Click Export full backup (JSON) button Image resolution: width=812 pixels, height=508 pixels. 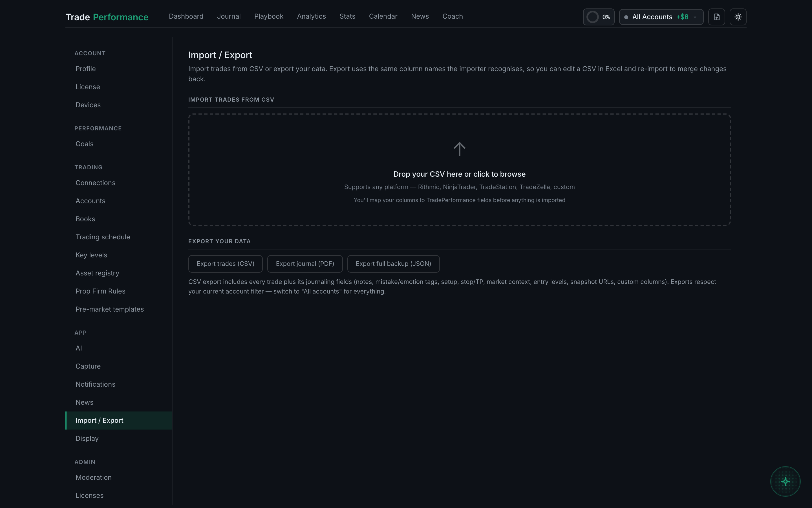coord(393,264)
